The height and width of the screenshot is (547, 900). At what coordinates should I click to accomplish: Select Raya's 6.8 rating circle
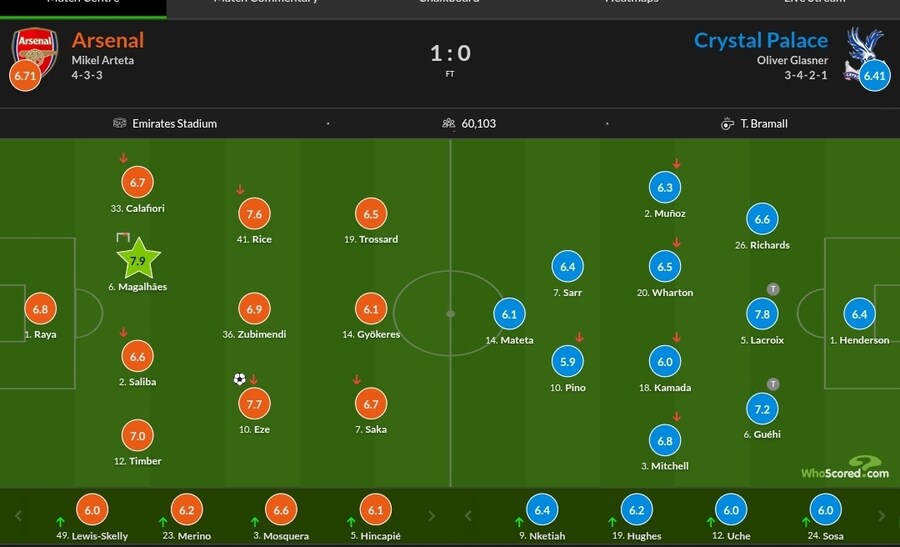click(40, 309)
